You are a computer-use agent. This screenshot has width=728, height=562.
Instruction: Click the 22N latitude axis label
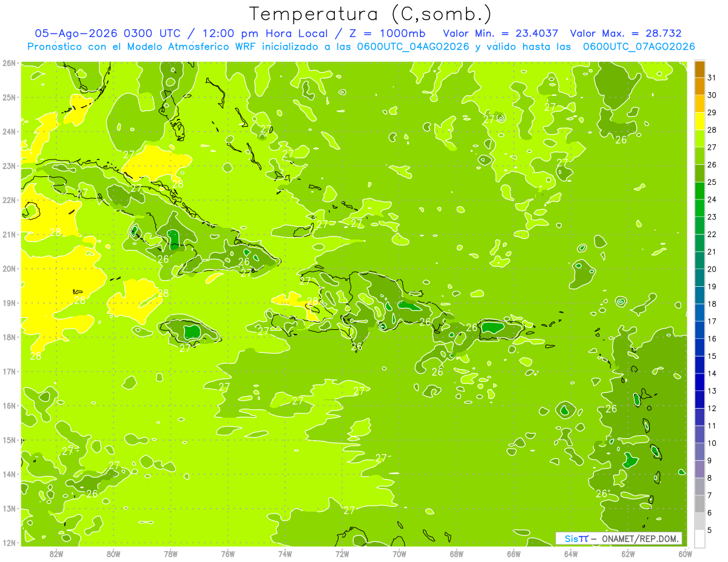9,200
